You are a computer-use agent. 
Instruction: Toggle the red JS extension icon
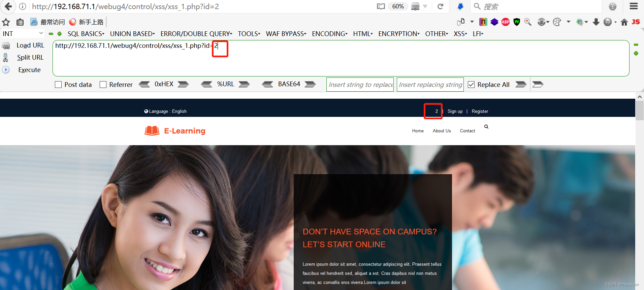coord(636,22)
